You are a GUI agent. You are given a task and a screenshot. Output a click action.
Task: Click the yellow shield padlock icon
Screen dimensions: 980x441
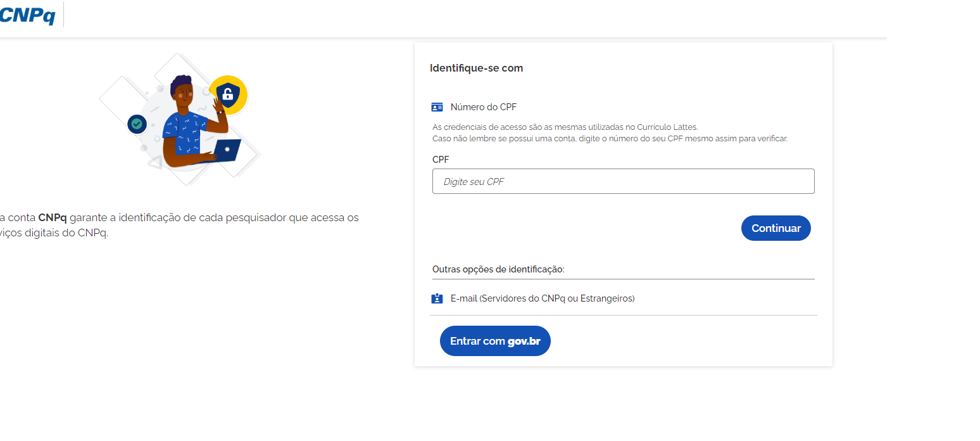[227, 96]
